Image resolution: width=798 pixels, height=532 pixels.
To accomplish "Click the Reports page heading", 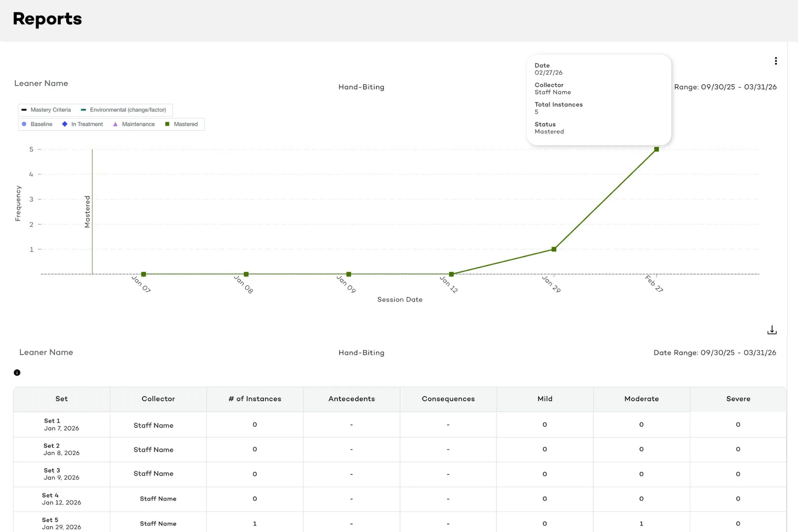I will tap(47, 19).
